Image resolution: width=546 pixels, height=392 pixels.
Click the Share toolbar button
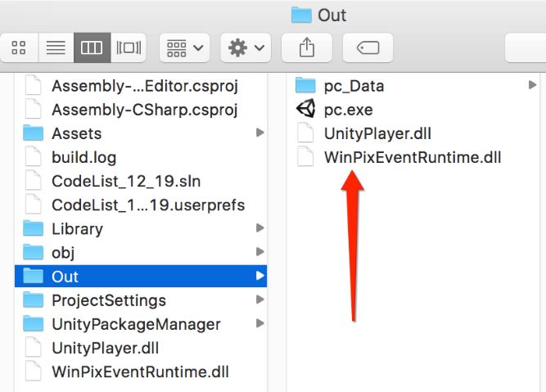pos(306,48)
